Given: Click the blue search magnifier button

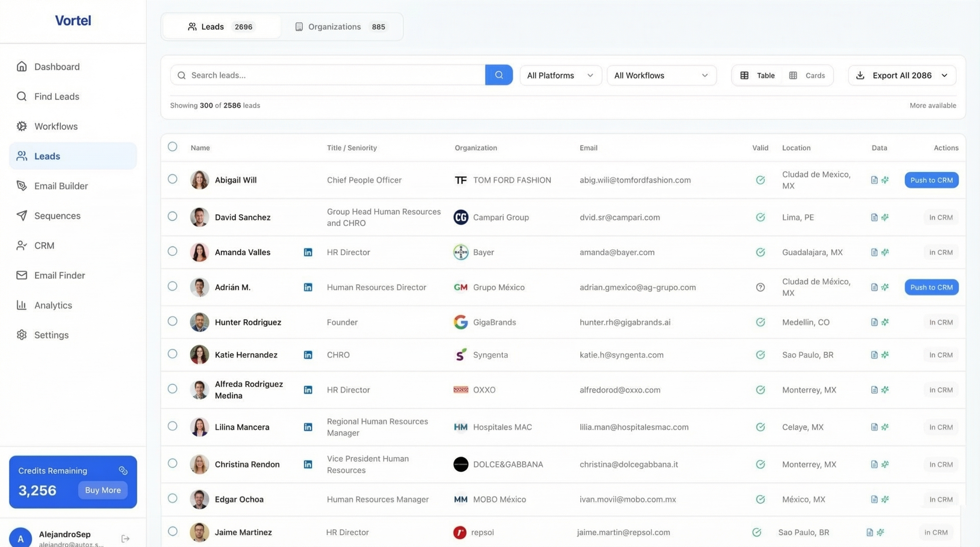Looking at the screenshot, I should tap(499, 75).
